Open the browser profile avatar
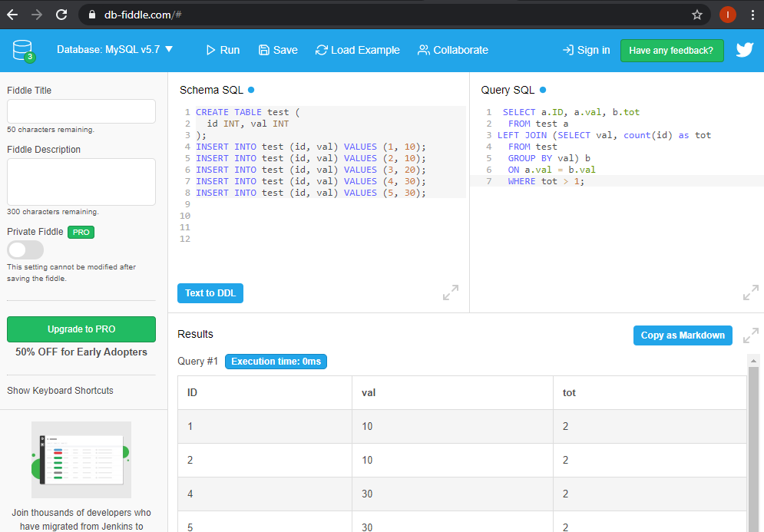This screenshot has height=532, width=764. click(x=728, y=15)
